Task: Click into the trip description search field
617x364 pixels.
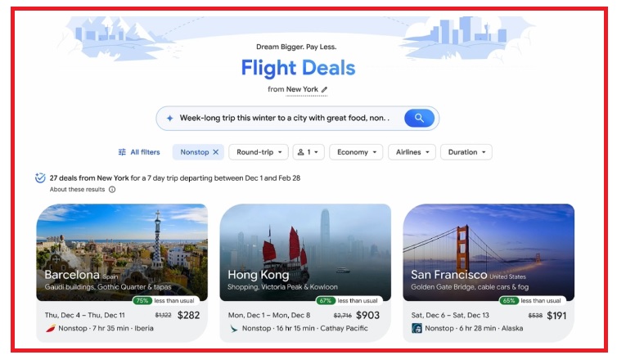Action: pos(285,118)
